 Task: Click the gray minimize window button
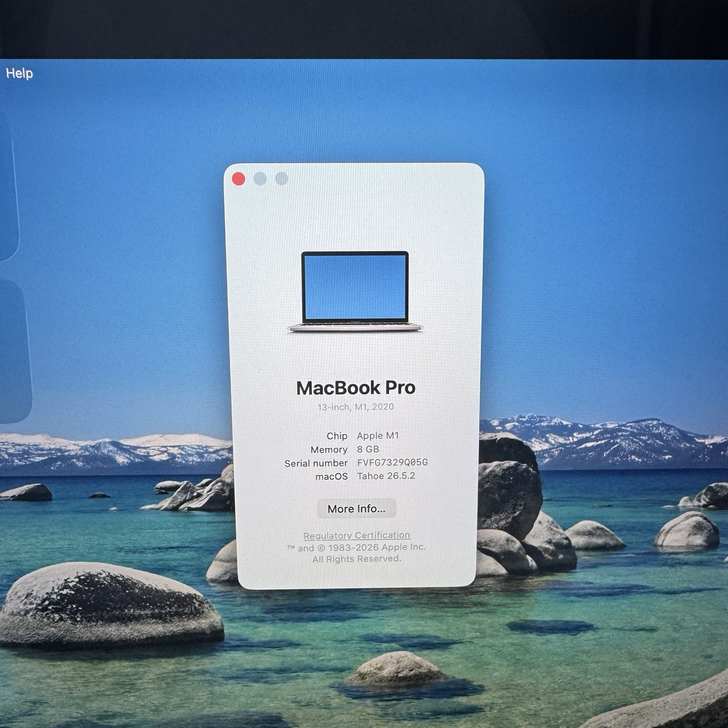pyautogui.click(x=260, y=179)
